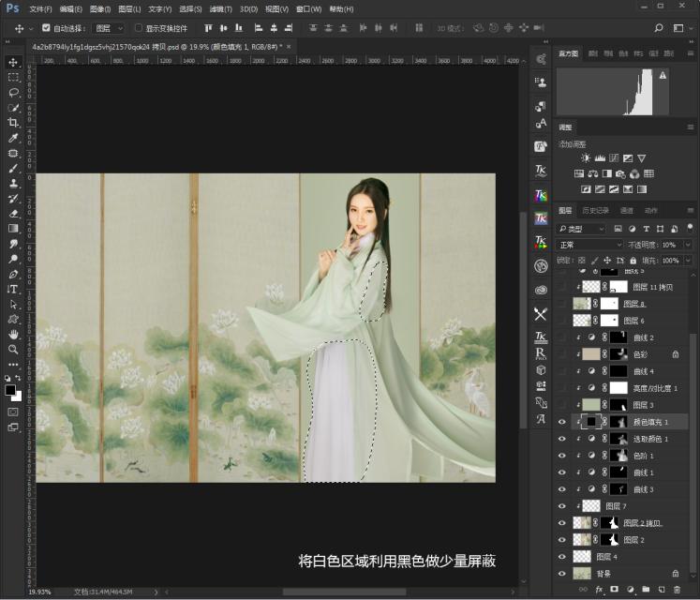The image size is (700, 600).
Task: Select the Lasso tool
Action: pos(13,93)
